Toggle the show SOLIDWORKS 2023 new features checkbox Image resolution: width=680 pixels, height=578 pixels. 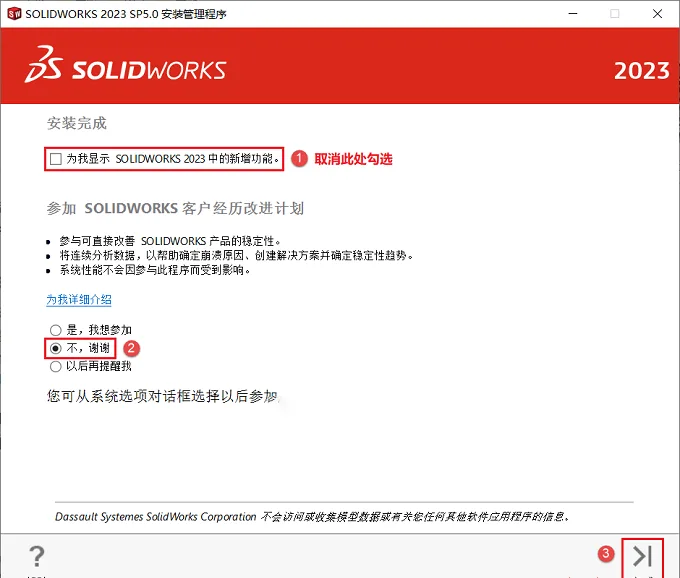[x=56, y=159]
